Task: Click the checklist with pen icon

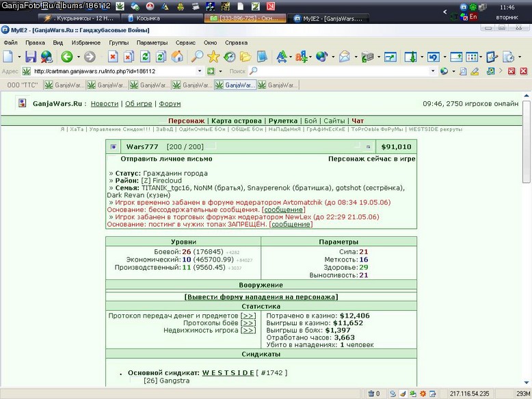Action: pos(492,57)
